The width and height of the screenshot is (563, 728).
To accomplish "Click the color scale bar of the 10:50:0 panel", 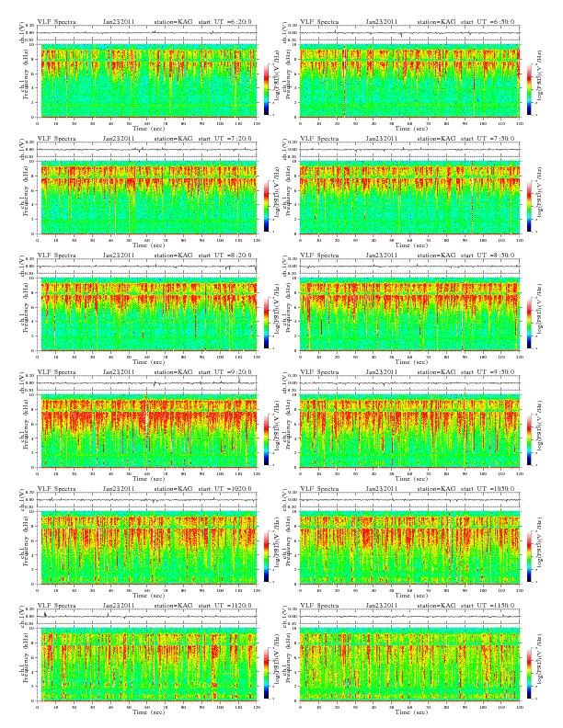I will 530,556.
